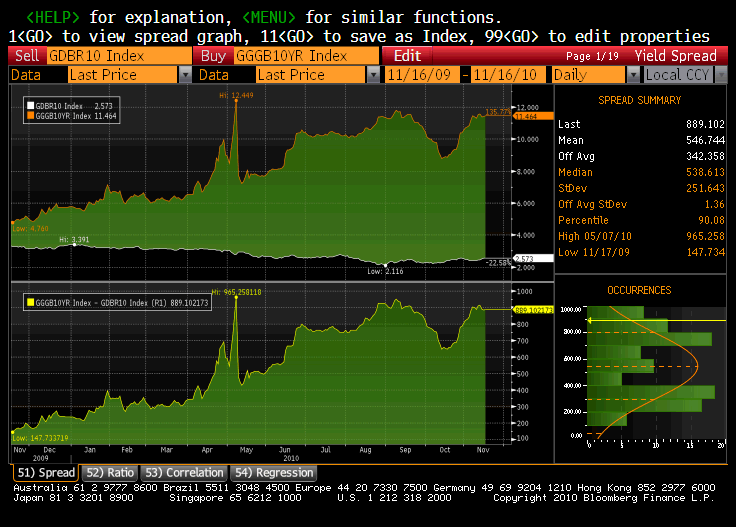Click the Yield Spread title label
The image size is (736, 527).
tap(682, 56)
